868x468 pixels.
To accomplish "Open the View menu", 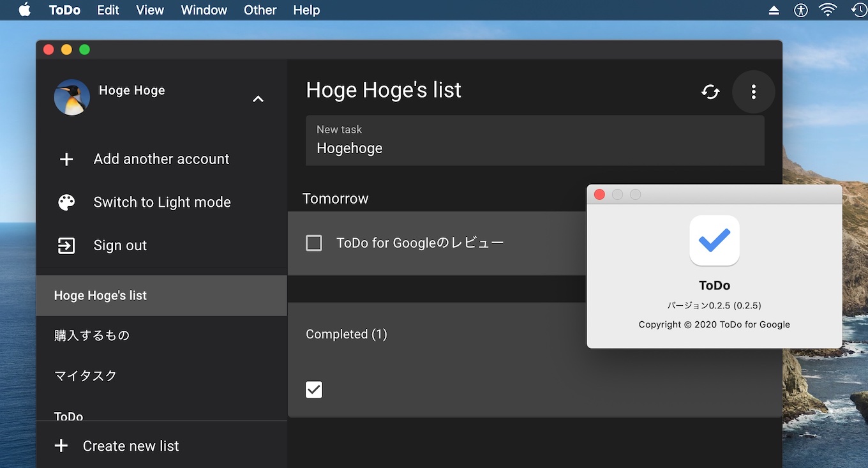I will point(150,10).
